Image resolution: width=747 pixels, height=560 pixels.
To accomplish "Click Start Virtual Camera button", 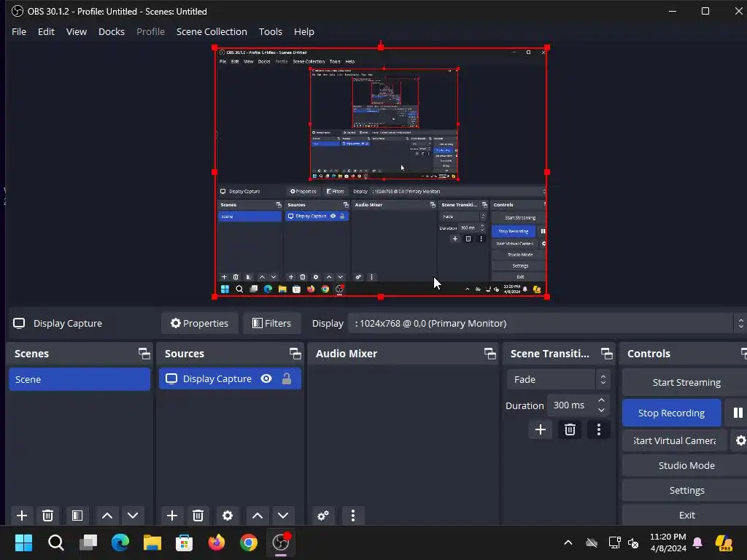I will [675, 440].
